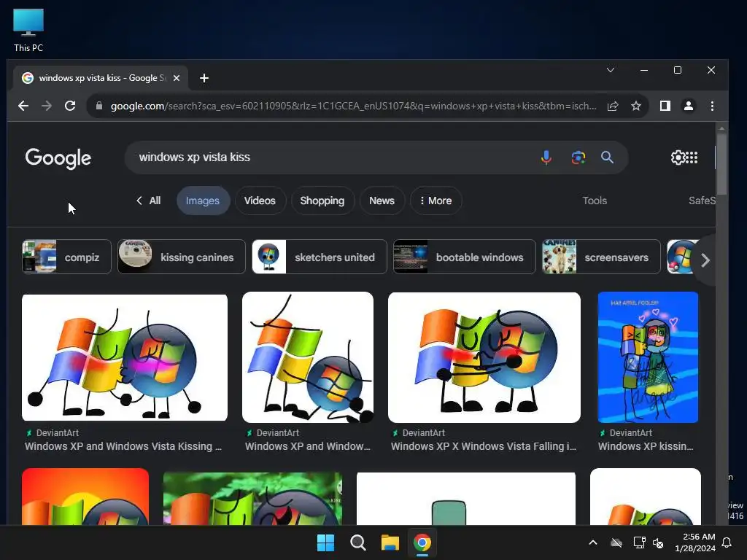Open Google quick settings gear
The image size is (747, 560).
[x=678, y=157]
